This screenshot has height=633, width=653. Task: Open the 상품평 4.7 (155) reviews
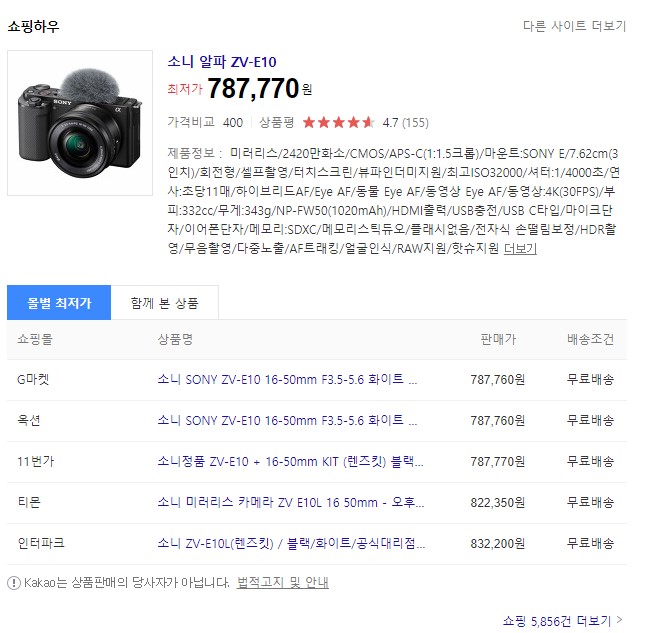tap(344, 122)
